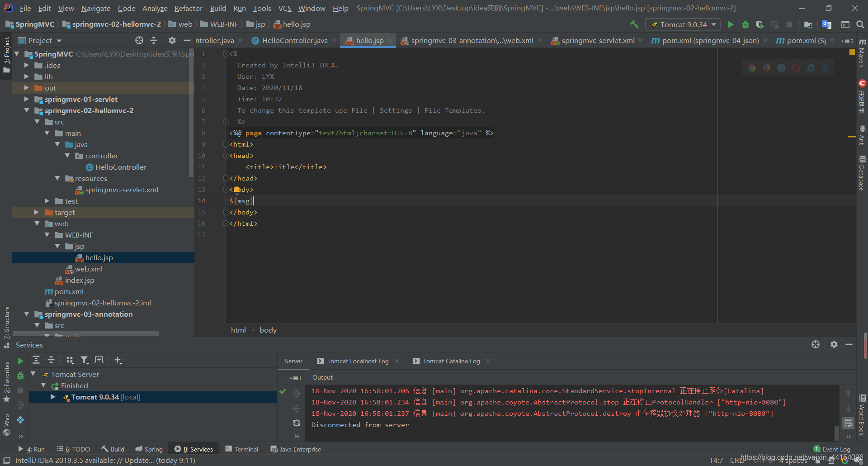This screenshot has width=868, height=466.
Task: Open page in Opera browser icon
Action: pyautogui.click(x=796, y=68)
